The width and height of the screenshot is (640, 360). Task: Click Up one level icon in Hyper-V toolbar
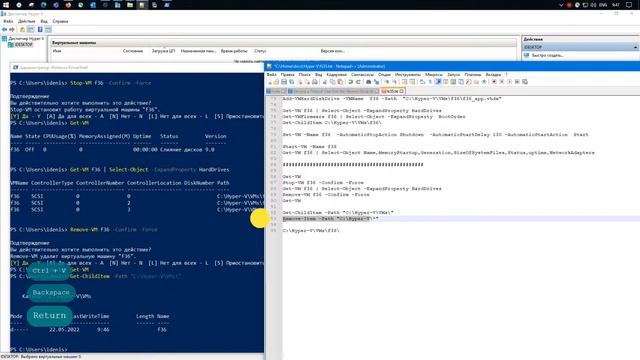click(x=22, y=29)
